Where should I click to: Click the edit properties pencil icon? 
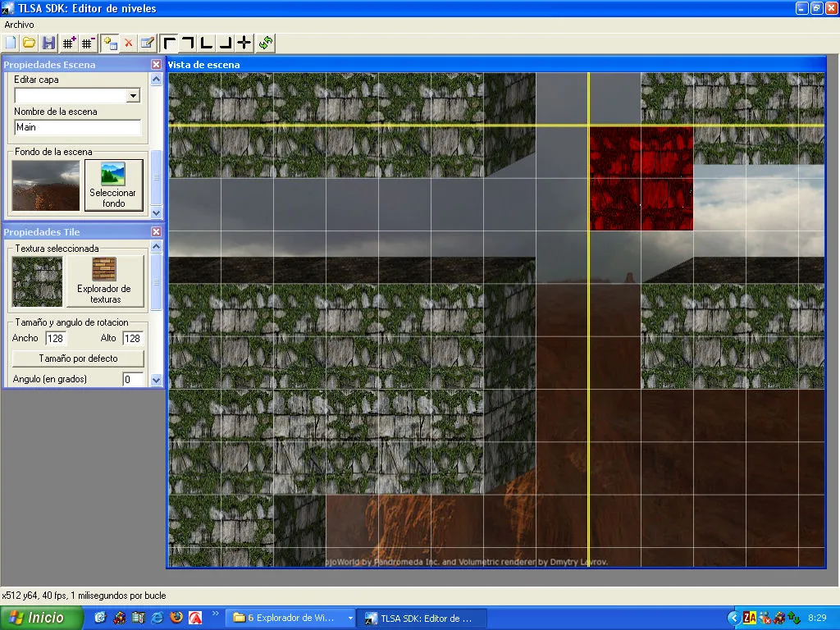147,43
